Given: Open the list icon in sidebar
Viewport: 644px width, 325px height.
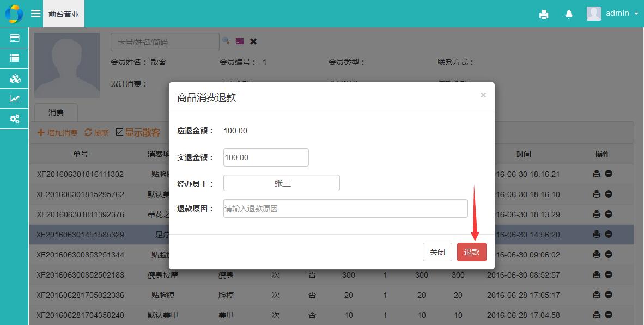Looking at the screenshot, I should tap(15, 58).
